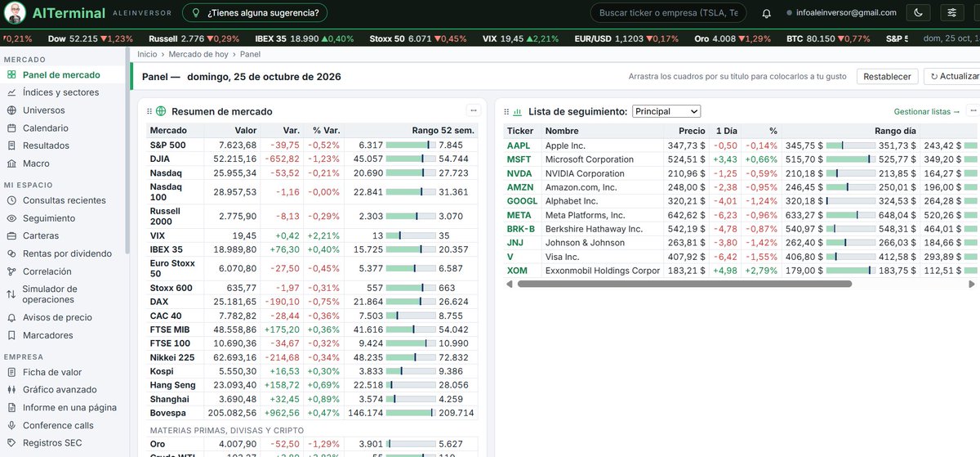Click the Restablecer button

[887, 76]
